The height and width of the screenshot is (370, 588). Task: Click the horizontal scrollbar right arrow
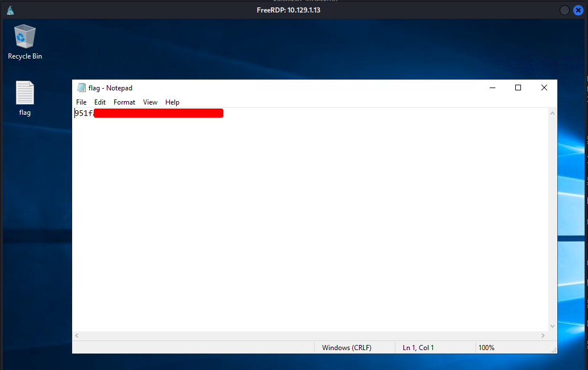(x=543, y=335)
